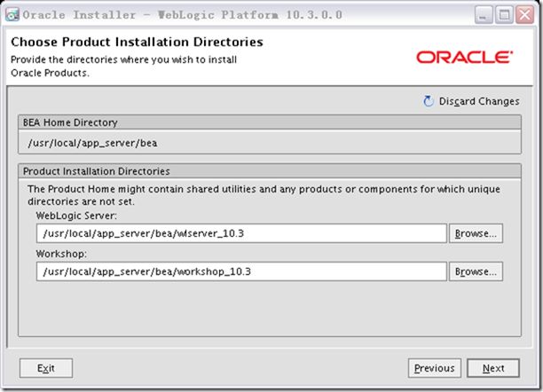543x392 pixels.
Task: Browse for Workshop directory
Action: coord(476,271)
